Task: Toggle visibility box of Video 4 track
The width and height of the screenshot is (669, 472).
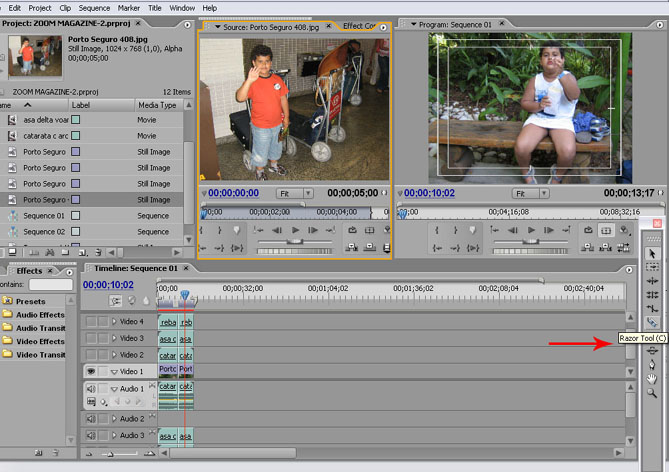Action: pyautogui.click(x=91, y=322)
